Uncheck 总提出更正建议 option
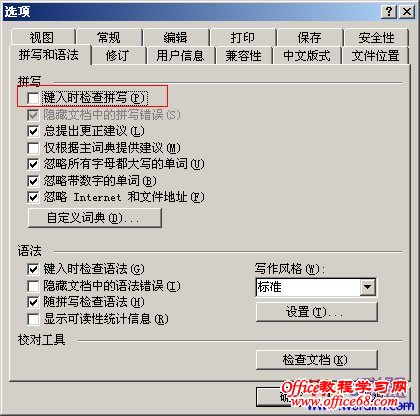Viewport: 420px width, 416px height. (33, 131)
